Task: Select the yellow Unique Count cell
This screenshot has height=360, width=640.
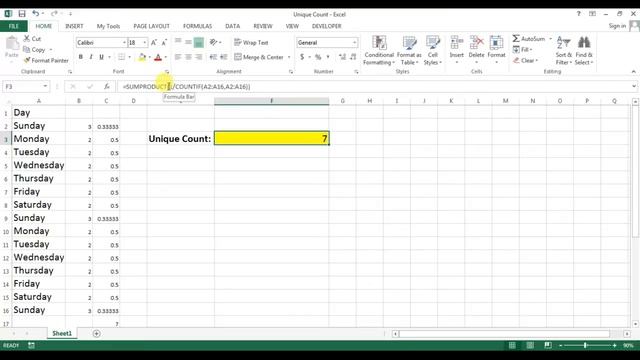Action: pos(271,138)
